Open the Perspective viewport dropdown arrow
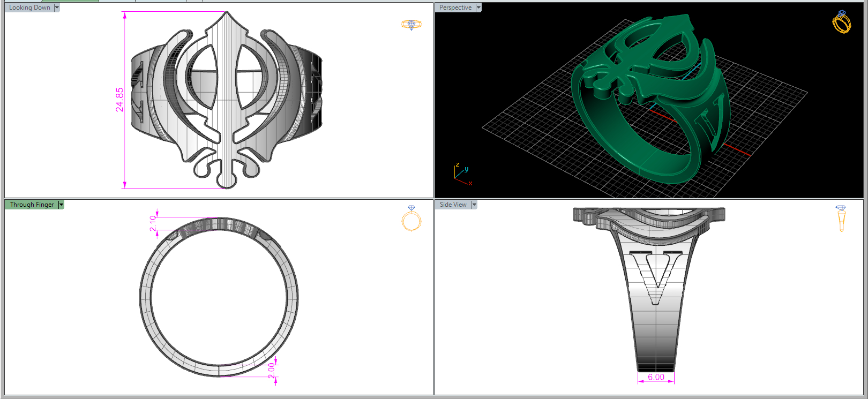This screenshot has height=399, width=868. point(478,7)
